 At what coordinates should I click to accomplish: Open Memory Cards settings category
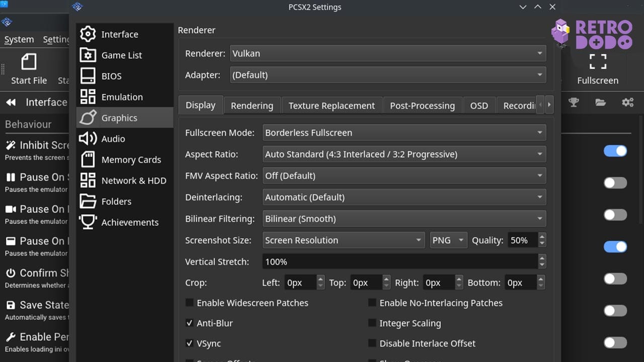(x=125, y=159)
